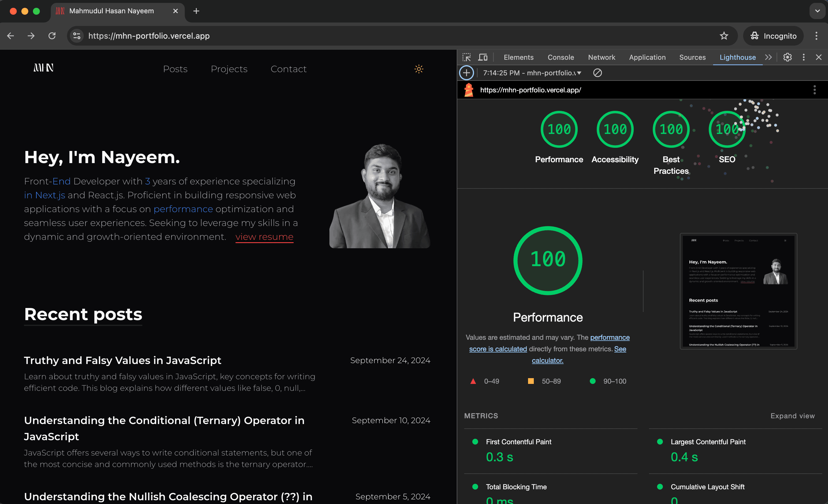Open the Incognito profile button
Screen dimensions: 828x504
click(x=773, y=36)
